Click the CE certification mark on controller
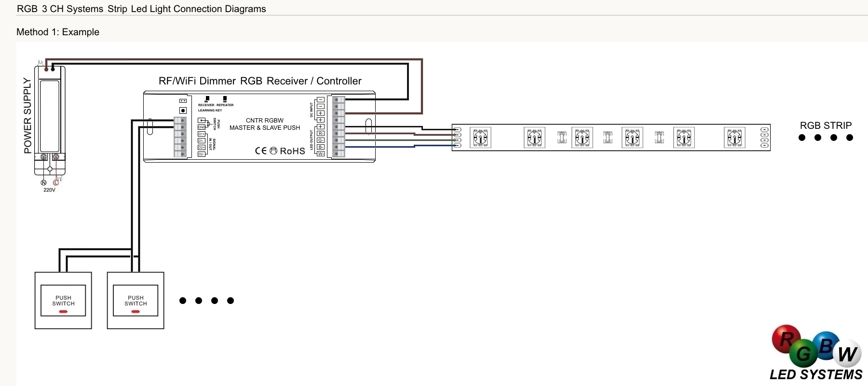This screenshot has width=868, height=386. pyautogui.click(x=260, y=151)
